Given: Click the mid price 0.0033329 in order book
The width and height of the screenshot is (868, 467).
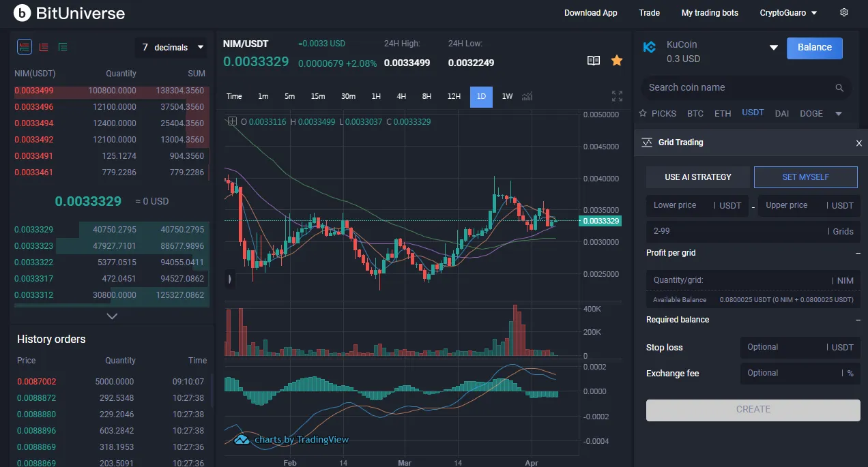Looking at the screenshot, I should 88,201.
